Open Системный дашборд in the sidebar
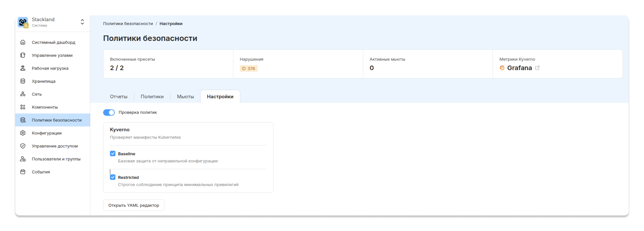 (53, 42)
